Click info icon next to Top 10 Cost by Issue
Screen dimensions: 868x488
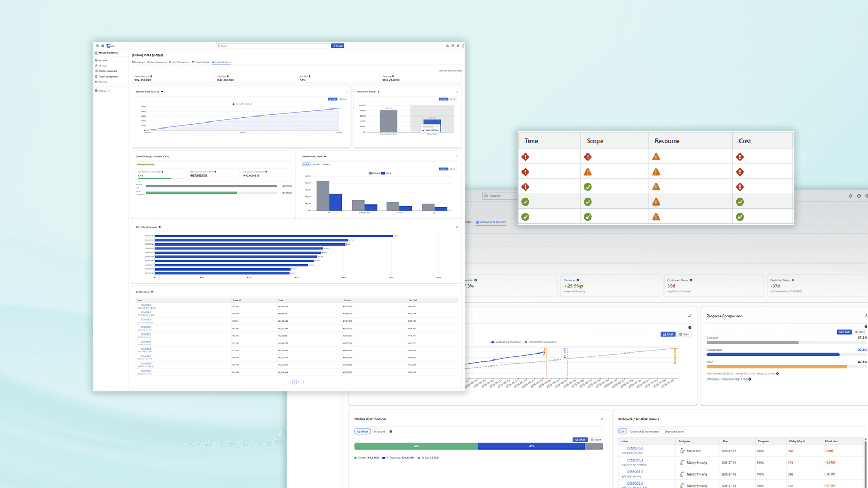point(159,227)
